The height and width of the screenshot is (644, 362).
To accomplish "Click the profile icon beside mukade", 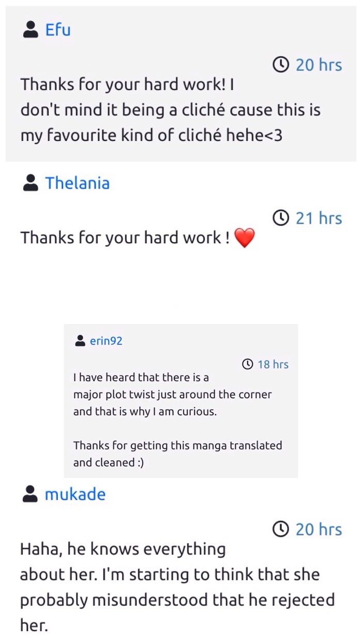I will (x=31, y=494).
